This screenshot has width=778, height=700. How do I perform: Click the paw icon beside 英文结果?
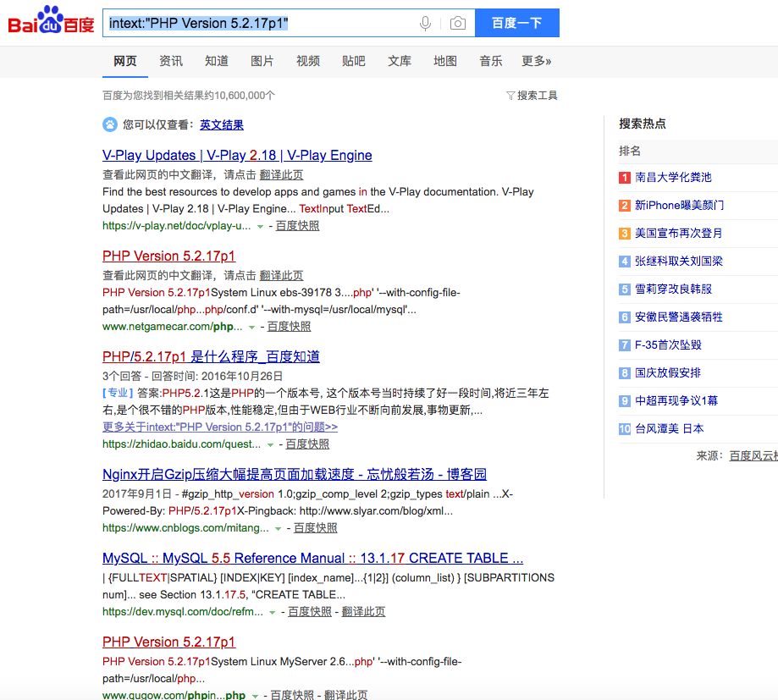[110, 124]
